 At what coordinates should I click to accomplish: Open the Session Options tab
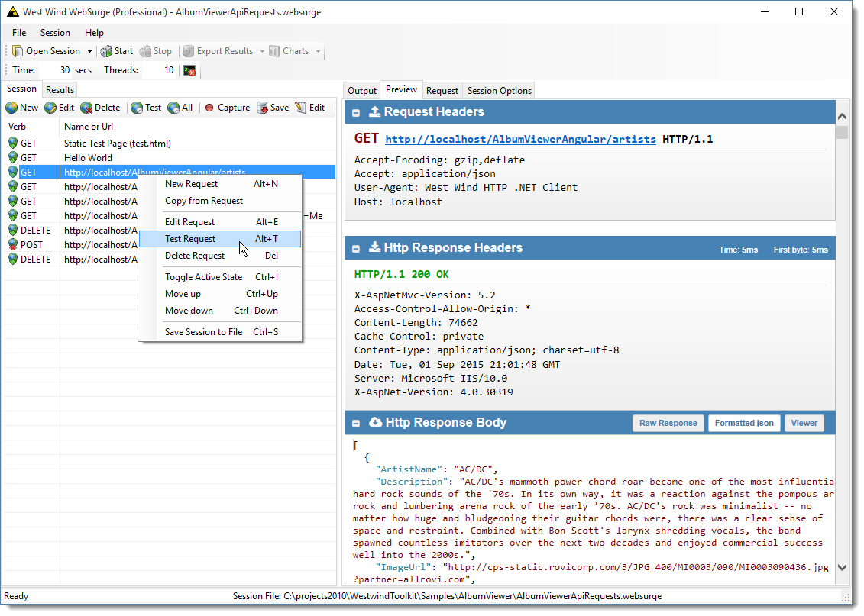point(499,91)
